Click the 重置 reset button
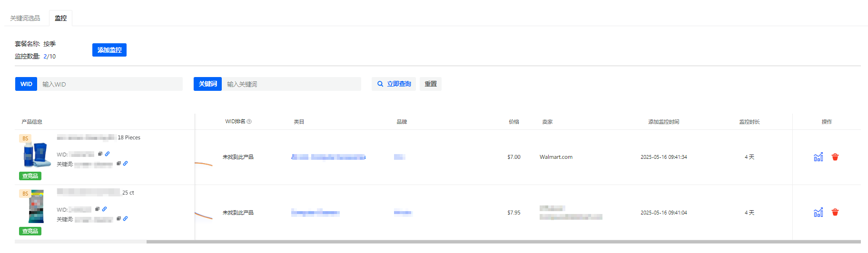 click(x=430, y=84)
